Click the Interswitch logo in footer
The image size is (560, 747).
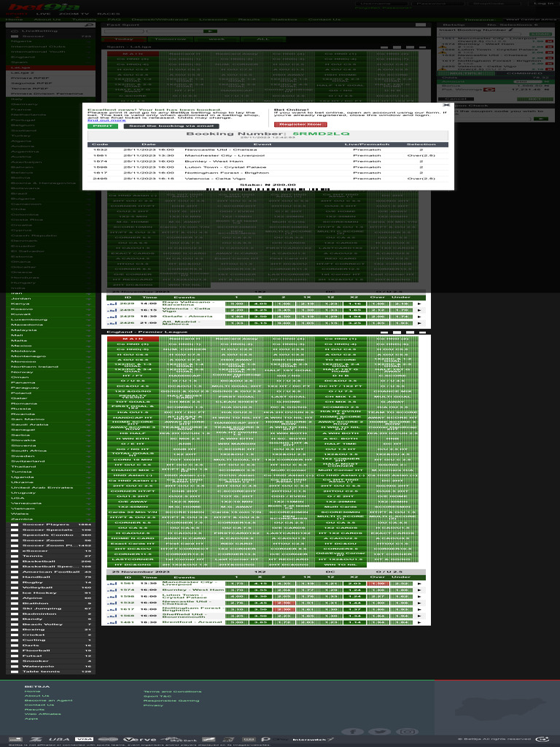(314, 740)
